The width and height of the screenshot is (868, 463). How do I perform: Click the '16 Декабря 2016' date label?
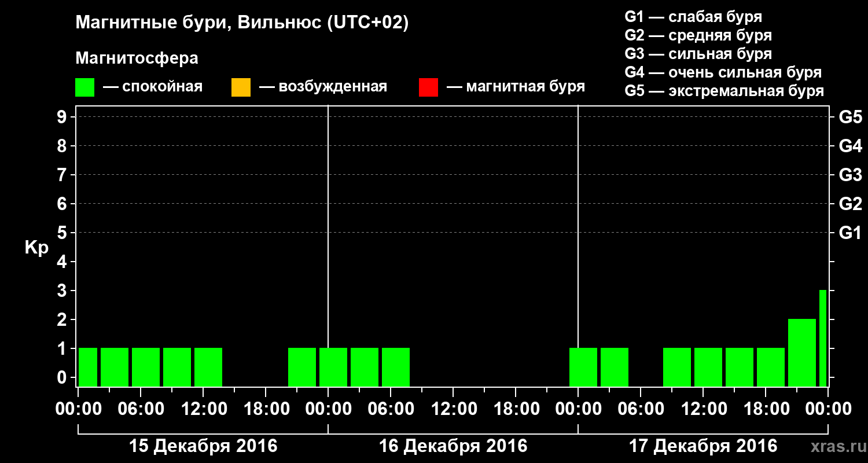pyautogui.click(x=453, y=446)
